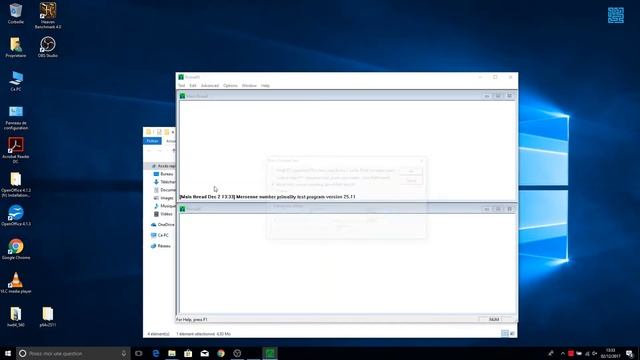
Task: Select Ce PC in Explorer navigation pane
Action: tap(160, 235)
